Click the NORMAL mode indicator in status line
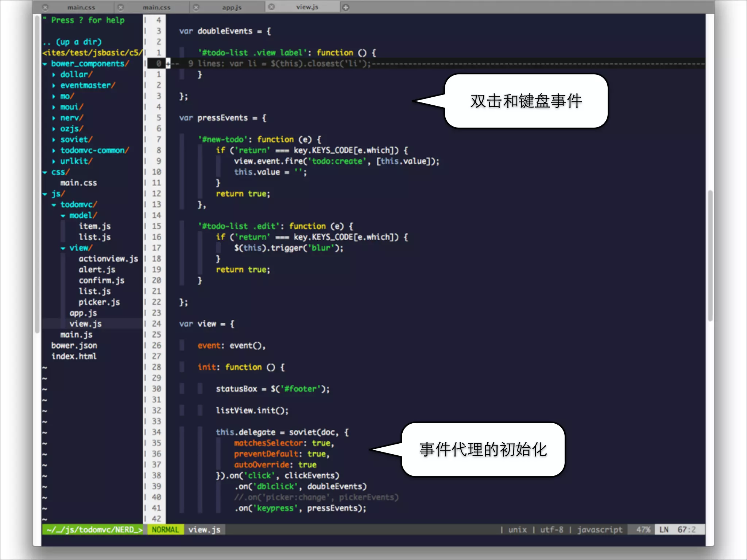The image size is (747, 560). pos(165,529)
